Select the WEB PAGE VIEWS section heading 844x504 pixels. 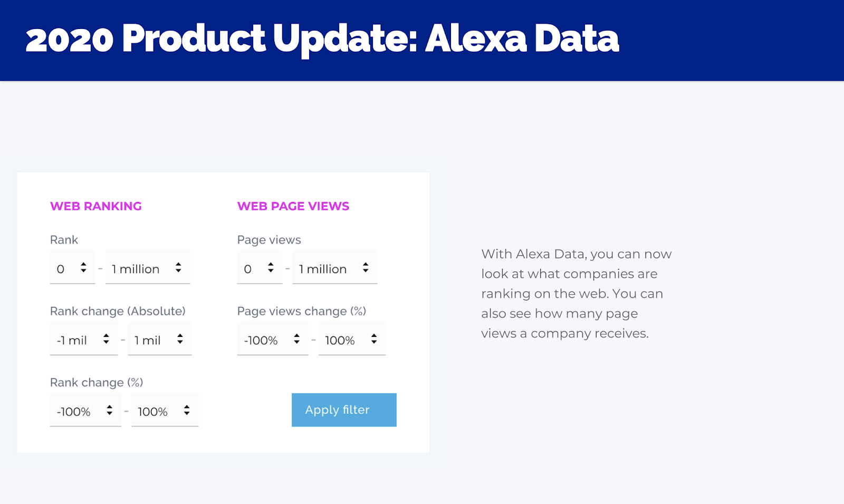pos(293,206)
